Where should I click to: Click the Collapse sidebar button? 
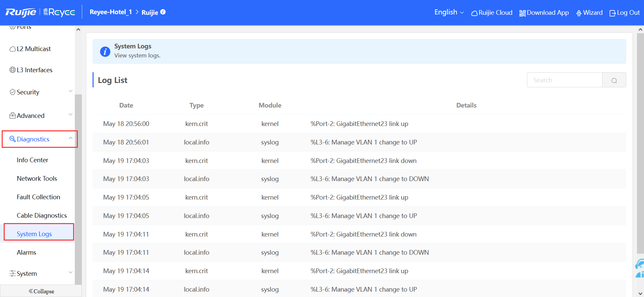pyautogui.click(x=41, y=291)
